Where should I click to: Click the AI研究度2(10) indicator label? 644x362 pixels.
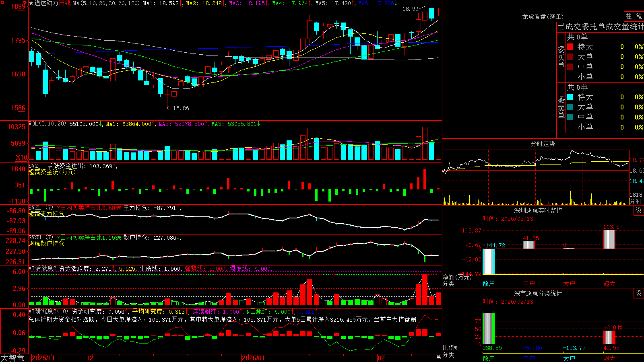(x=48, y=311)
